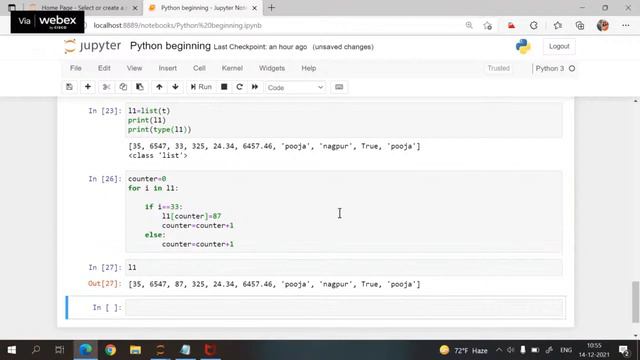Click the Python logo icon
Image resolution: width=640 pixels, height=360 pixels.
point(523,47)
